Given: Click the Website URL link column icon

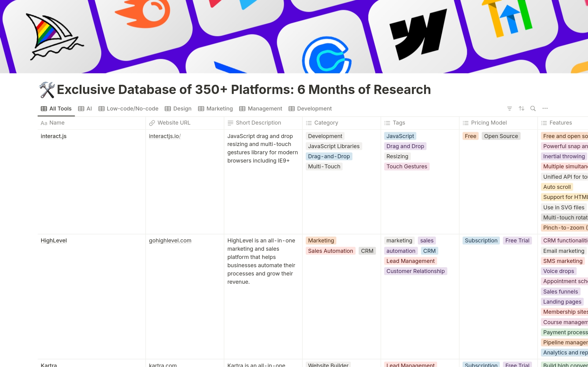Looking at the screenshot, I should tap(152, 123).
